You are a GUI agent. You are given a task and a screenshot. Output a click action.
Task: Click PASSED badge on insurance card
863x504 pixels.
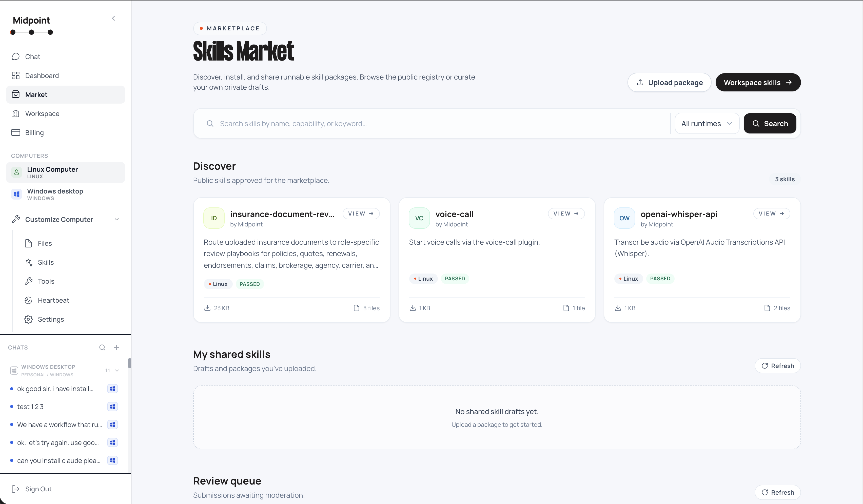click(x=250, y=284)
